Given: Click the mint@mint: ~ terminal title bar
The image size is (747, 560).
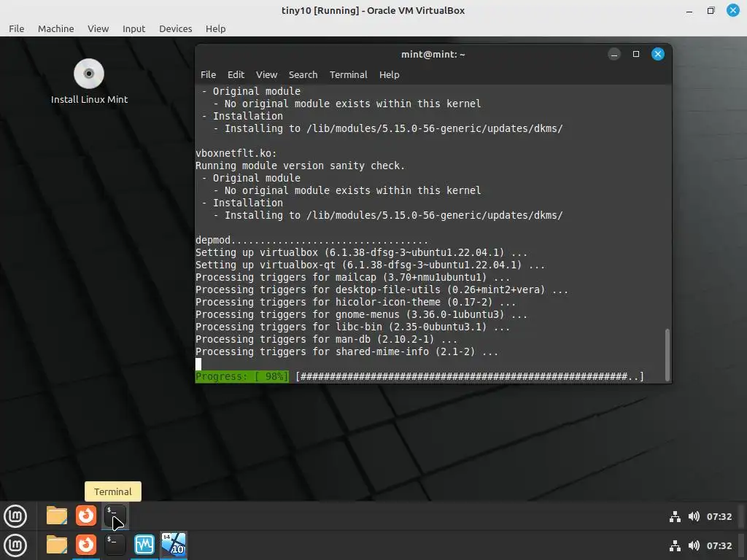Looking at the screenshot, I should [433, 54].
